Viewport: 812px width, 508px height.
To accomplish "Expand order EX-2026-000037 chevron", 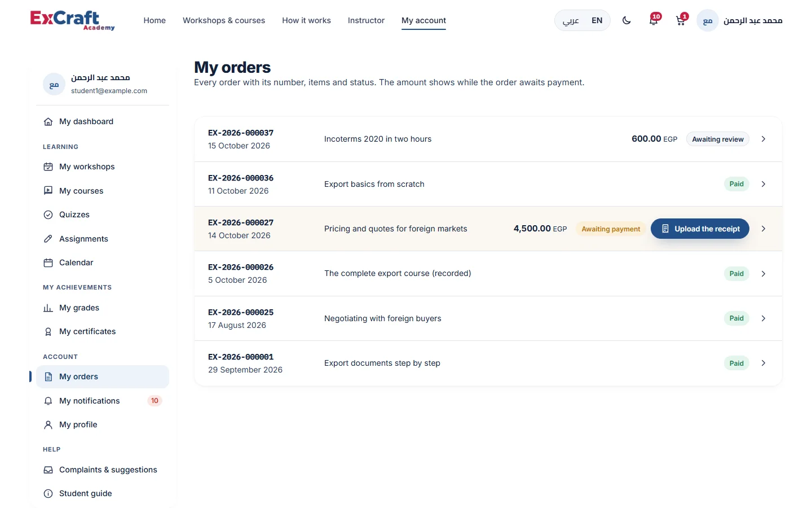I will pos(764,139).
